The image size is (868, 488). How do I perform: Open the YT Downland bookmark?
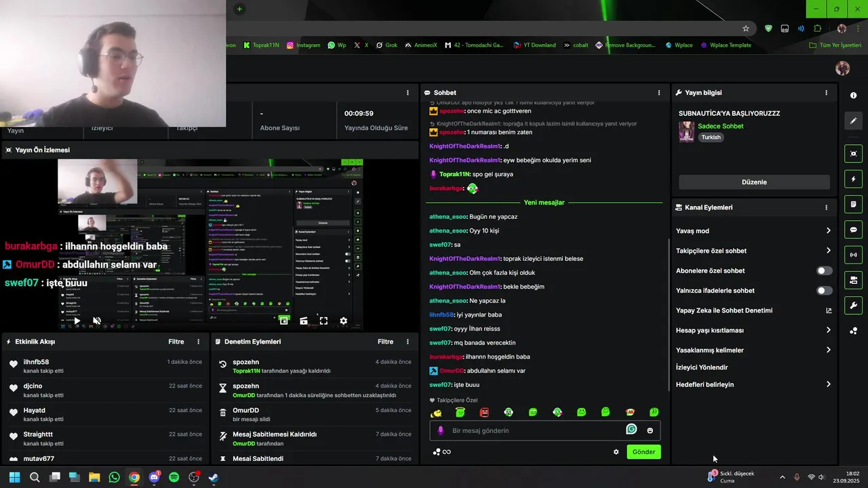click(x=534, y=45)
